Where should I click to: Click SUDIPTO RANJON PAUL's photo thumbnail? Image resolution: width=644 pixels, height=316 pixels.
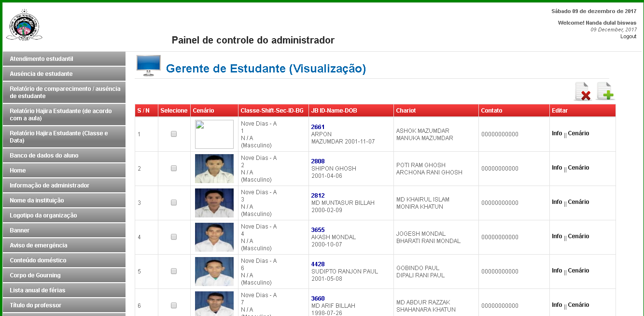pyautogui.click(x=214, y=272)
